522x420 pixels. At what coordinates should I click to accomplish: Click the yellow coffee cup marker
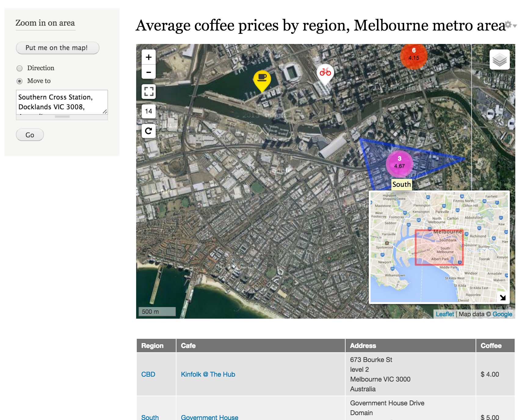[x=262, y=79]
